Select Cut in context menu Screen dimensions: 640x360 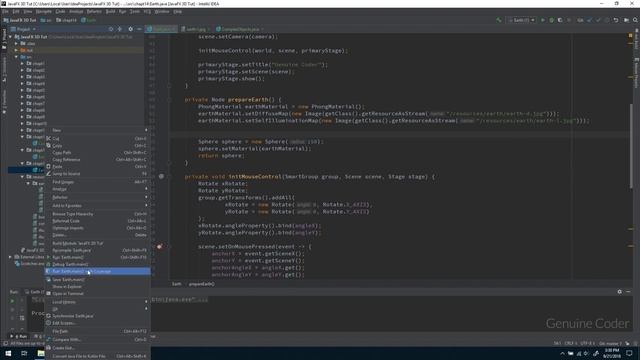[x=98, y=138]
